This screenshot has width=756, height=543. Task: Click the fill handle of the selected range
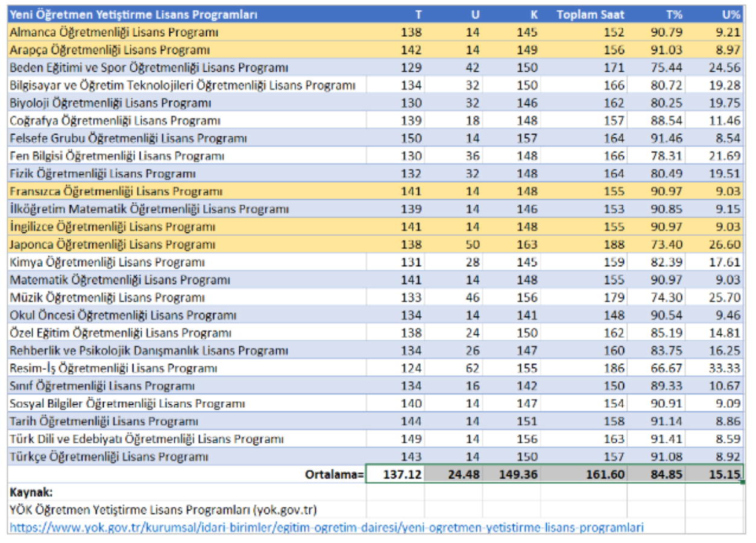743,483
